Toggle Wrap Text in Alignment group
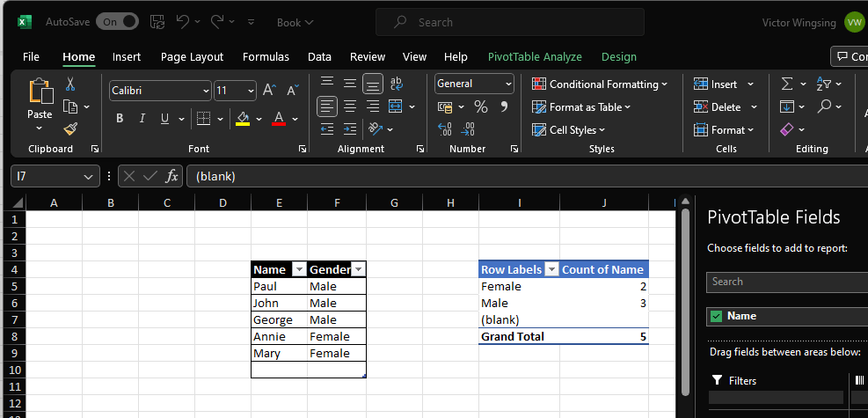The image size is (868, 418). tap(396, 84)
